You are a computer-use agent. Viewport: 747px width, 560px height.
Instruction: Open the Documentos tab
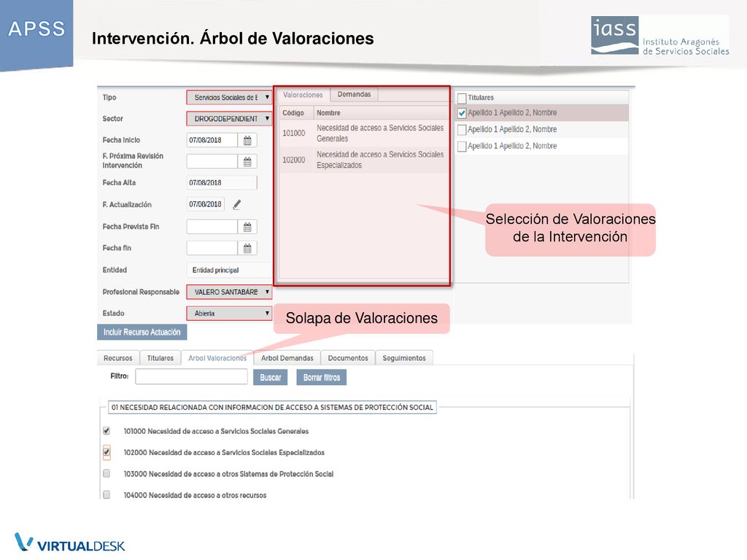(x=348, y=358)
